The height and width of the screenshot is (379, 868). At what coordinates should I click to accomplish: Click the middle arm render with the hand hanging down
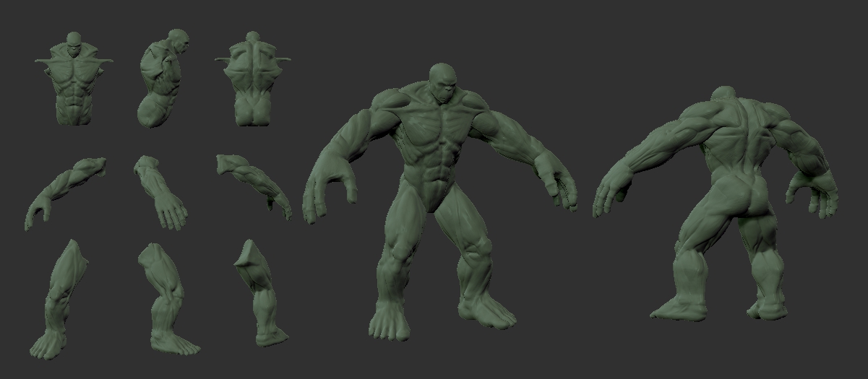coord(160,192)
